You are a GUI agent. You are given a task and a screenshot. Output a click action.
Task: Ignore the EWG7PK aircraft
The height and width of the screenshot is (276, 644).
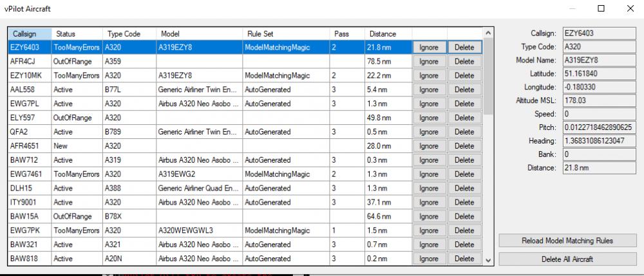point(429,231)
